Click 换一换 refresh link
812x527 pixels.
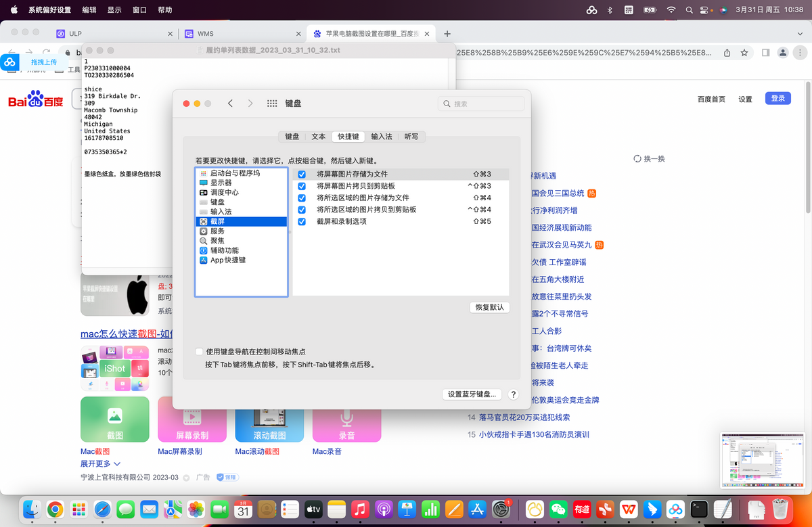click(x=649, y=159)
